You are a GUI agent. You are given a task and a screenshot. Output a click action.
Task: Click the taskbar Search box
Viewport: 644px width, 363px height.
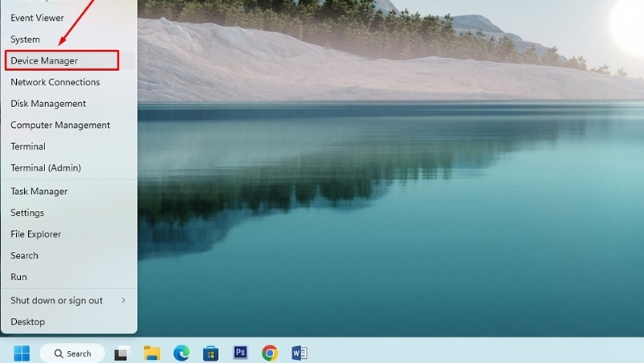(x=72, y=353)
